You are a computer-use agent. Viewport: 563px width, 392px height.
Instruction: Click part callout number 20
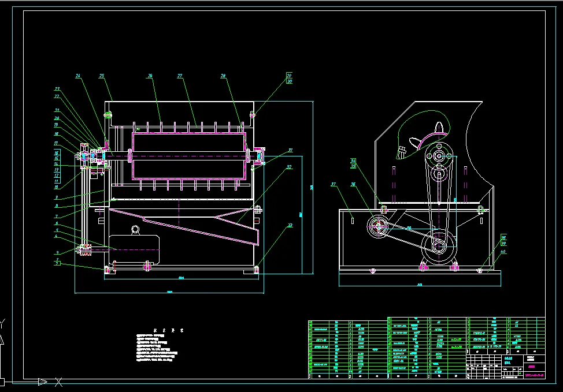point(57,118)
